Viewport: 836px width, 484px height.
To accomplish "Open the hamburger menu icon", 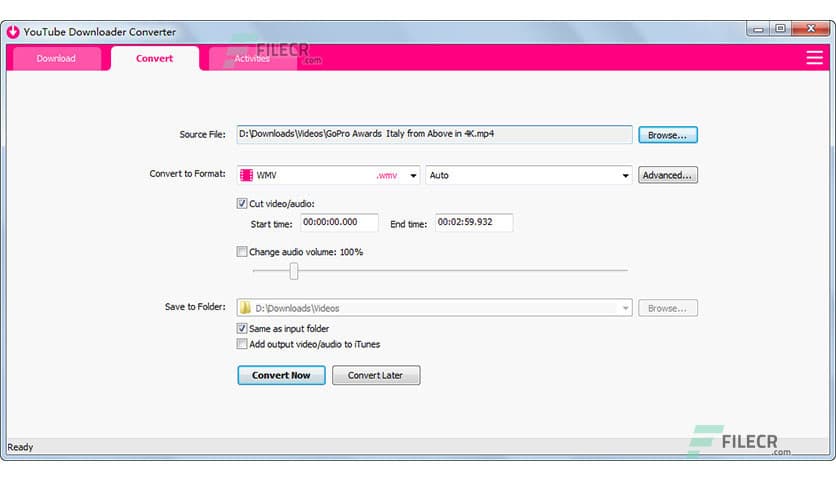I will click(814, 58).
